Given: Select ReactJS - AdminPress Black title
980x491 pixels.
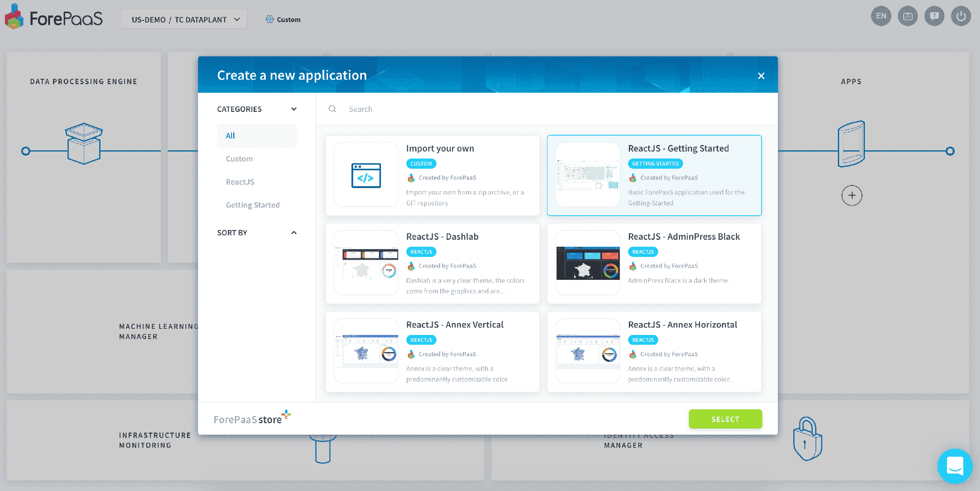Looking at the screenshot, I should (x=684, y=237).
